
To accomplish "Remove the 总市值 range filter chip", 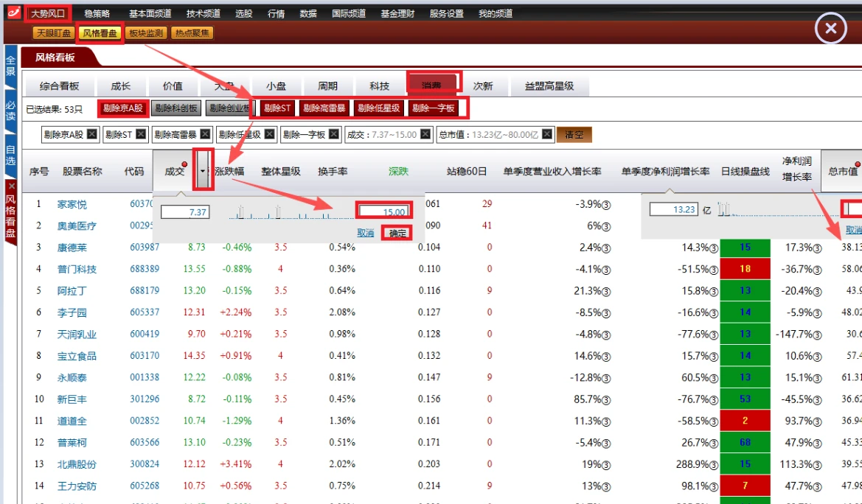I will [x=546, y=134].
